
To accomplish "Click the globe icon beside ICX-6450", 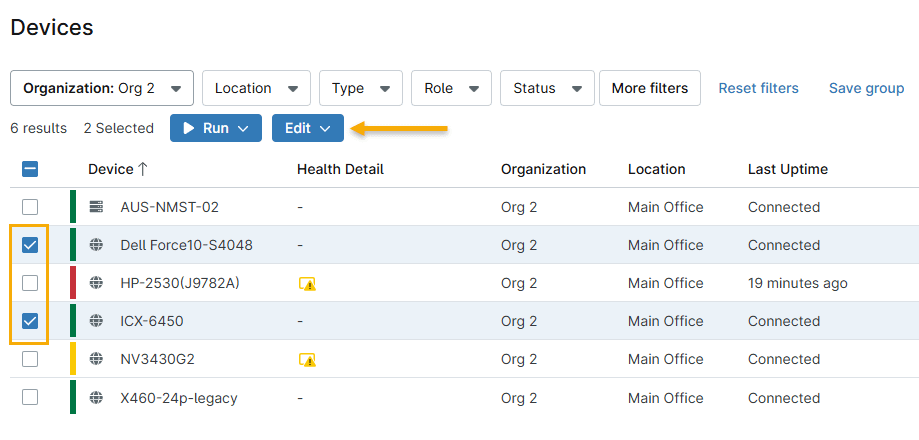I will 96,321.
